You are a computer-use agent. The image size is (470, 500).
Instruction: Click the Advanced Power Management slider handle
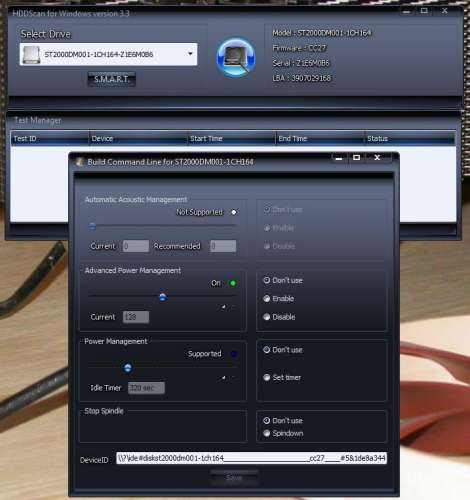coord(163,297)
